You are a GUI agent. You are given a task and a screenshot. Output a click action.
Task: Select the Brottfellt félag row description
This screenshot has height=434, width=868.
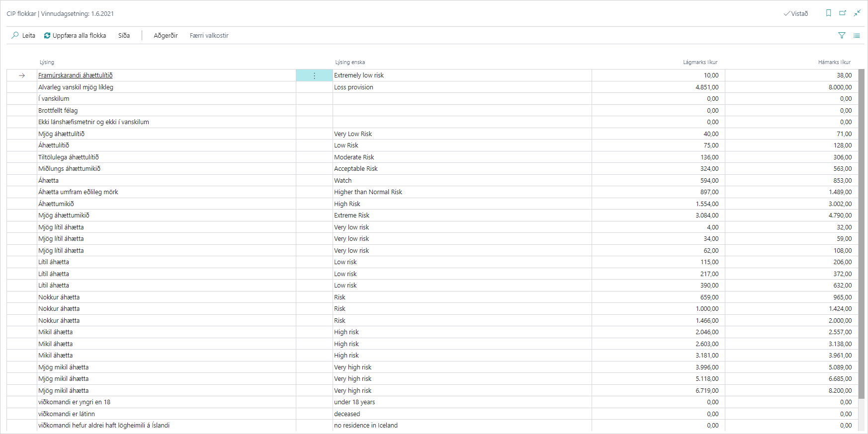point(58,110)
